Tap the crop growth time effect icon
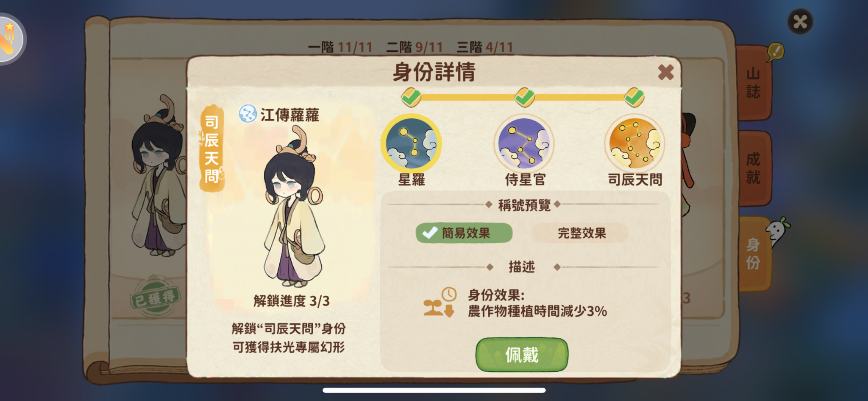 (440, 302)
